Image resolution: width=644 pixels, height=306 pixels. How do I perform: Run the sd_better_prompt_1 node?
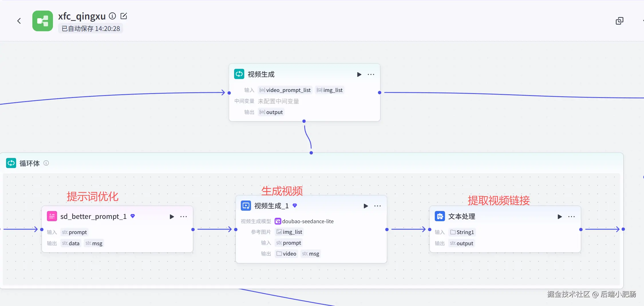point(172,217)
